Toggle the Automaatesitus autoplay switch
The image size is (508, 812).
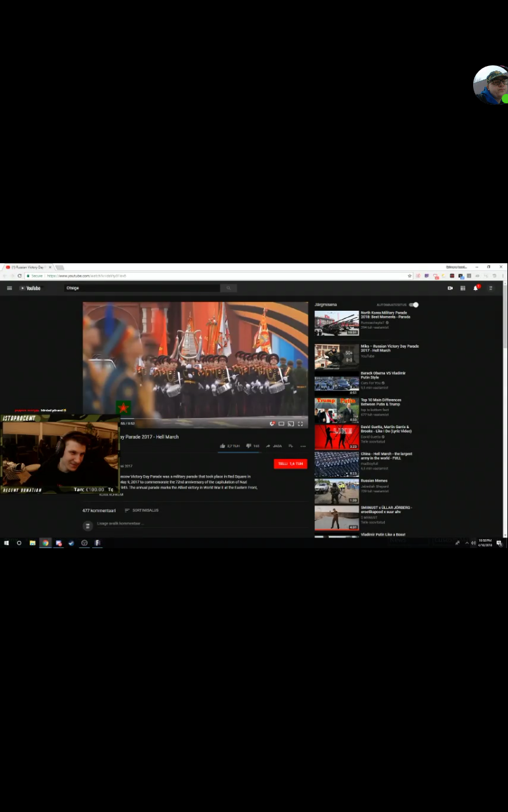[414, 305]
